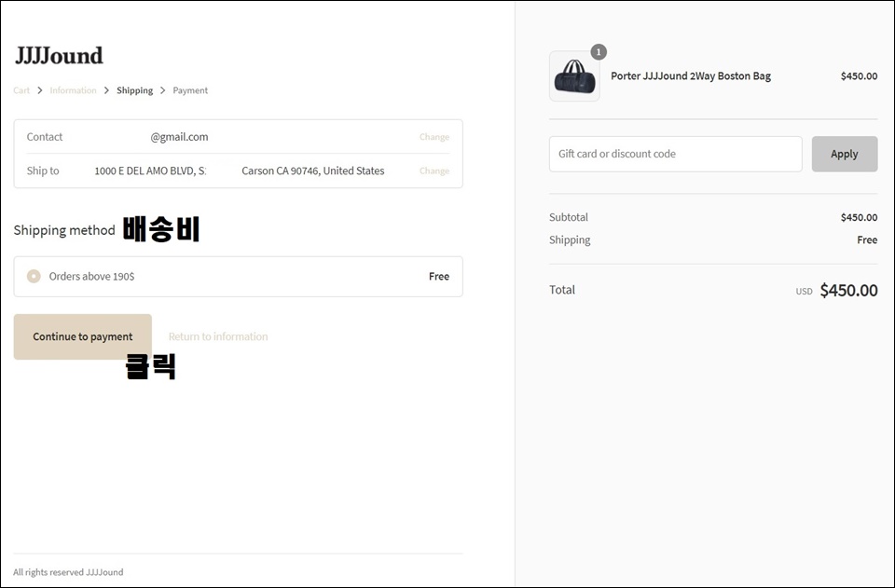This screenshot has height=588, width=895.
Task: Apply the discount code
Action: (845, 154)
